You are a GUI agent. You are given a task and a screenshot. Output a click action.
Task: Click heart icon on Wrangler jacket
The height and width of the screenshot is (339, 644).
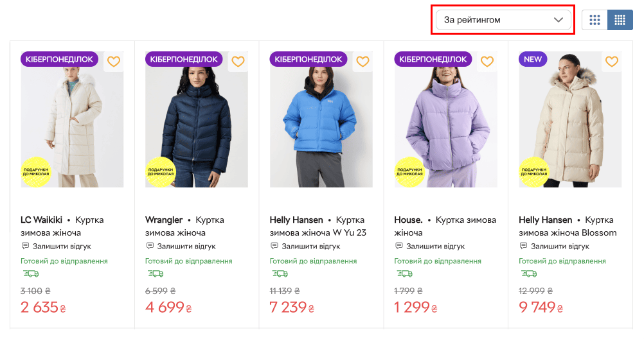[x=238, y=62]
